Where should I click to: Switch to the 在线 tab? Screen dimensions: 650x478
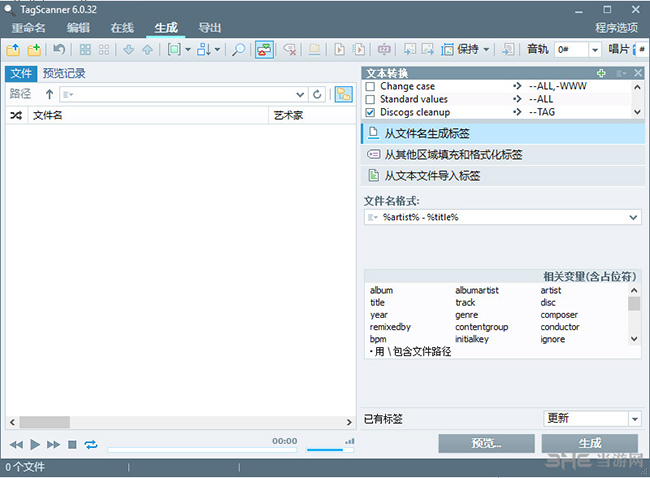(122, 28)
